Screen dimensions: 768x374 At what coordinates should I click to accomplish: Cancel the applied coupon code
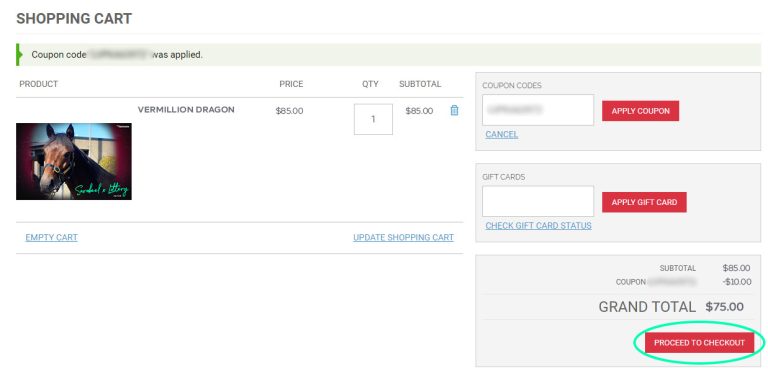(502, 134)
